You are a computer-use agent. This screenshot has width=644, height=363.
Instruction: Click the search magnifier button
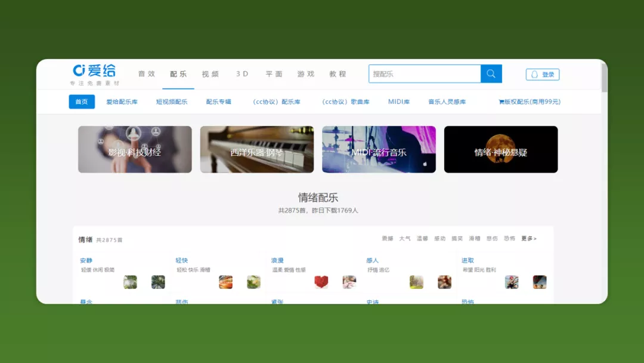point(491,74)
